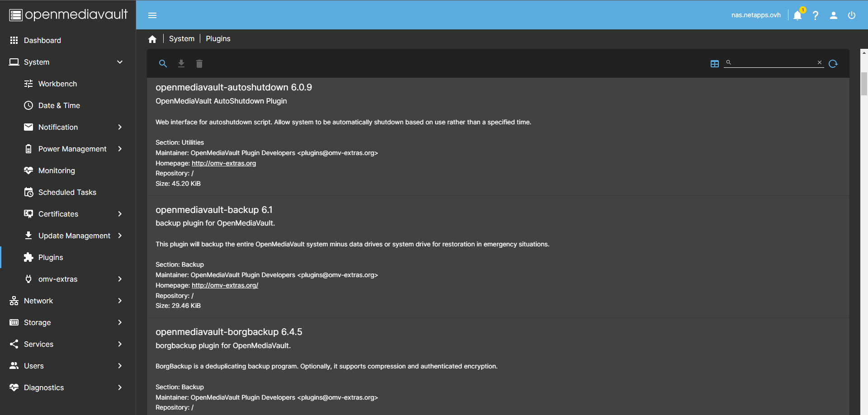Click into the plugin search input field
The width and height of the screenshot is (868, 415).
tap(774, 62)
